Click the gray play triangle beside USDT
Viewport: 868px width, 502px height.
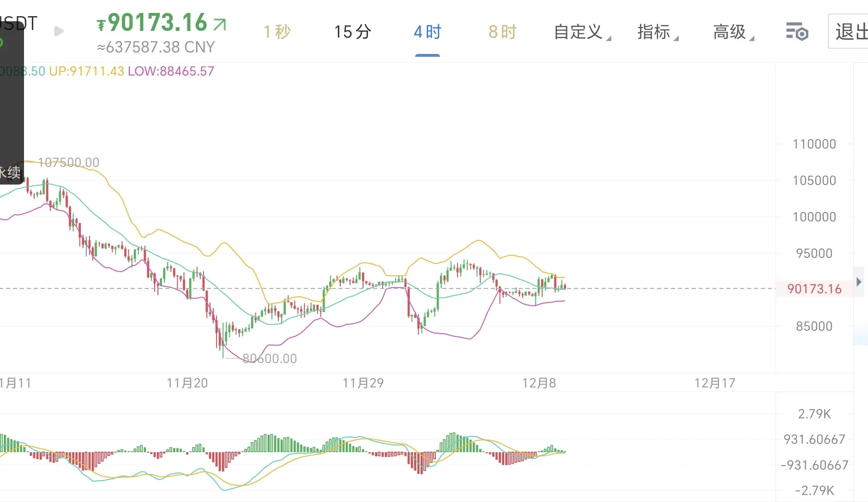click(59, 31)
